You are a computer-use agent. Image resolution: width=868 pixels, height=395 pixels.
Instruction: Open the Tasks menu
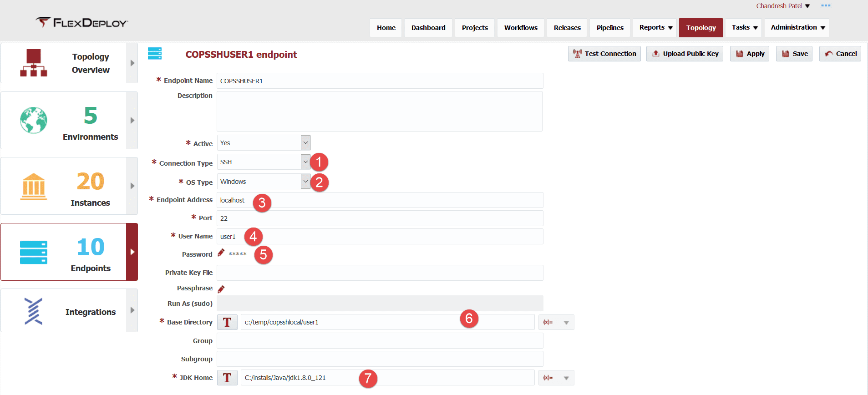tap(745, 28)
